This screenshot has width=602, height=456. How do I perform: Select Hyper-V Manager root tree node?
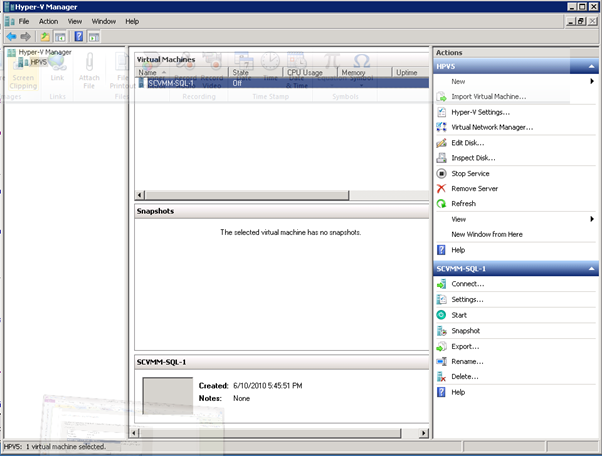click(45, 52)
